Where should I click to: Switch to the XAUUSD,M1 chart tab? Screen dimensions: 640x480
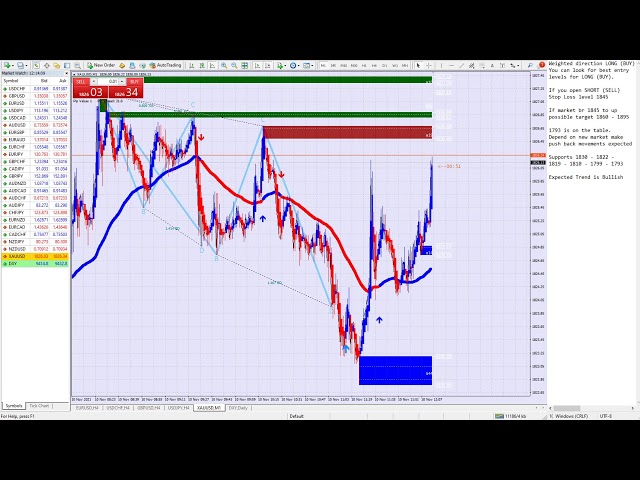(207, 408)
